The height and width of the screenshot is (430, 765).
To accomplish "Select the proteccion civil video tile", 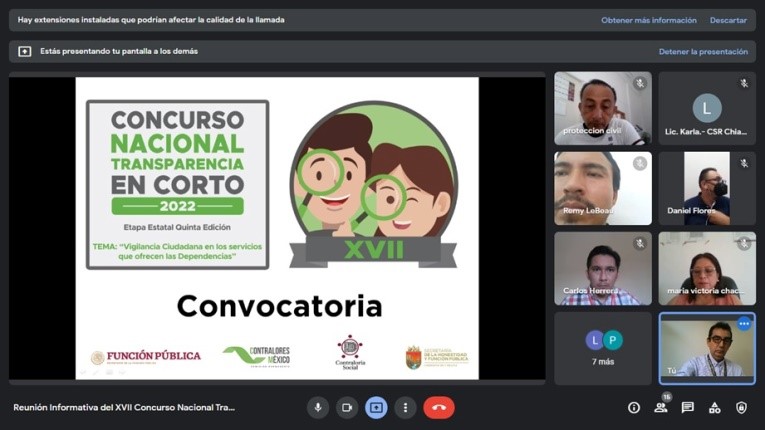I will [603, 108].
